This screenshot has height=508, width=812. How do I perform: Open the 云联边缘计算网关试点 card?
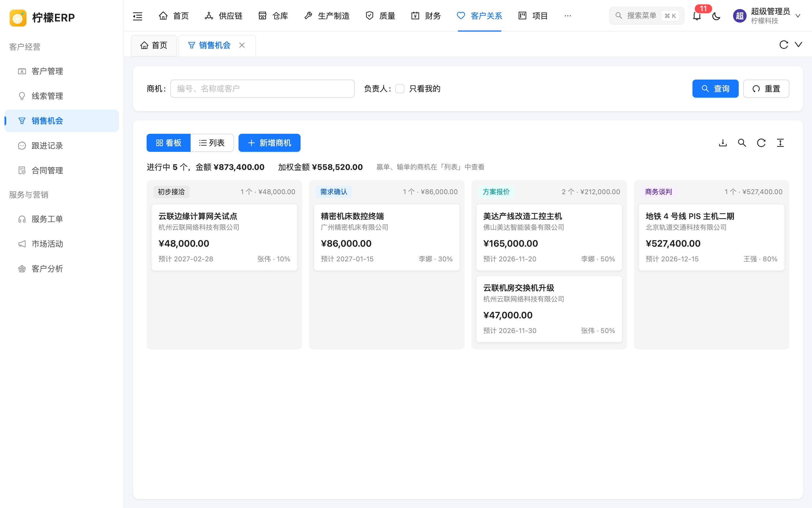click(x=224, y=238)
